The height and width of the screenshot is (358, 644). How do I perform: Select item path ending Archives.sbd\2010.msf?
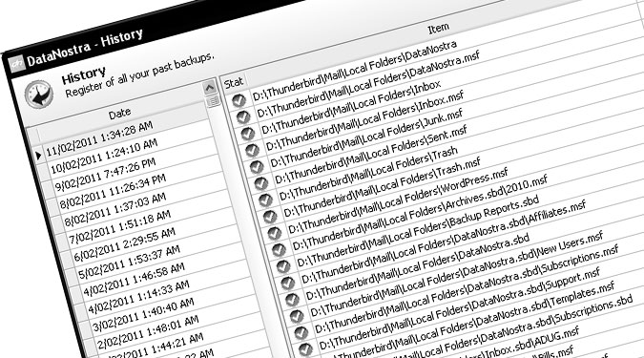pyautogui.click(x=420, y=213)
